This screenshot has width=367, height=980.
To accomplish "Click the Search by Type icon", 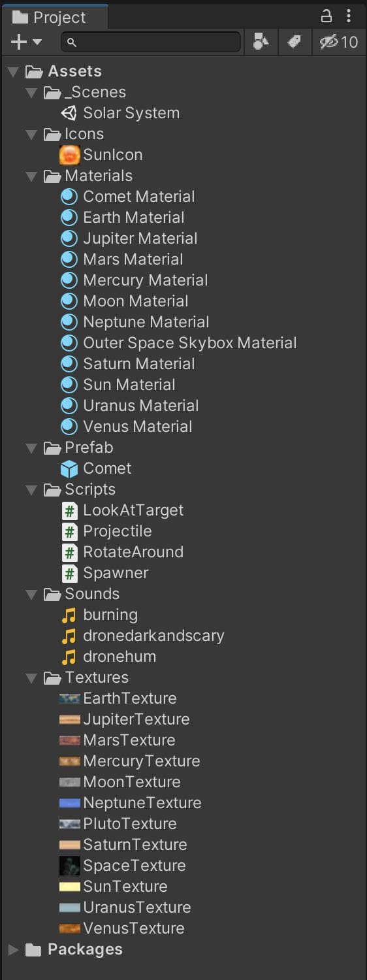I will pos(261,42).
